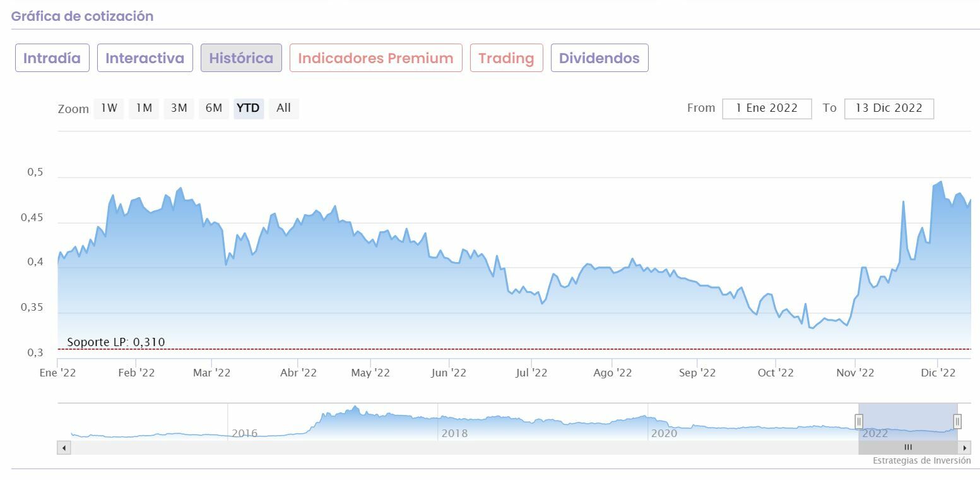Show the All zoom range

pos(283,108)
